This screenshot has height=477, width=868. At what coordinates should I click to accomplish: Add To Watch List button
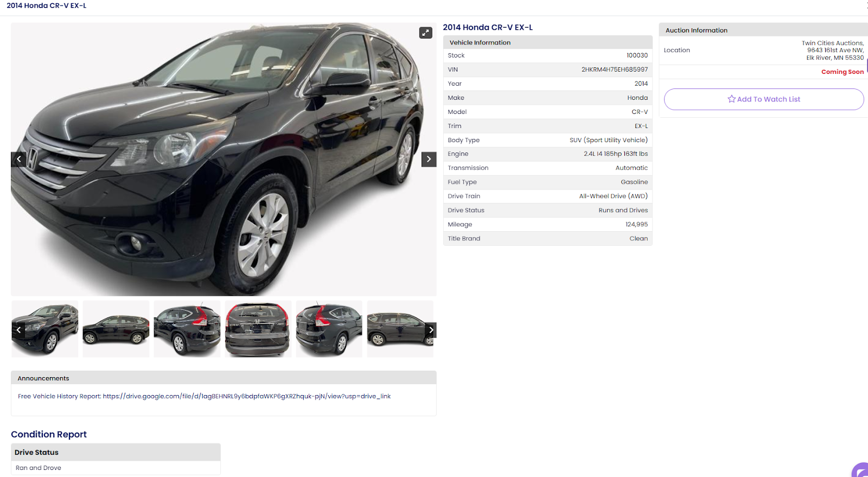764,99
